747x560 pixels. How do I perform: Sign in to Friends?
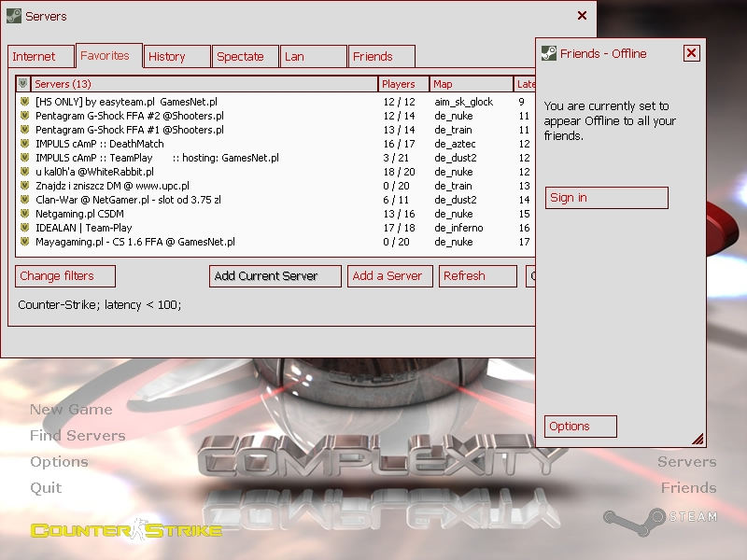(x=606, y=198)
